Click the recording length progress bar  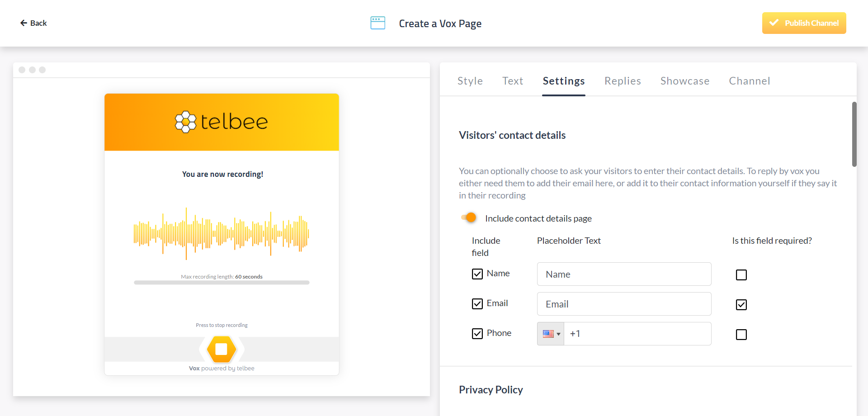(222, 283)
